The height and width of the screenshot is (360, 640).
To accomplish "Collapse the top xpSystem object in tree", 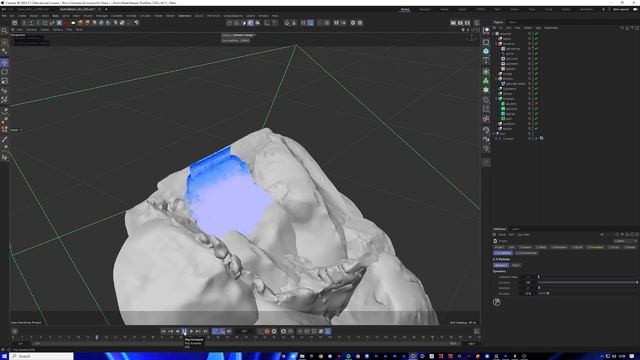I will (x=494, y=34).
